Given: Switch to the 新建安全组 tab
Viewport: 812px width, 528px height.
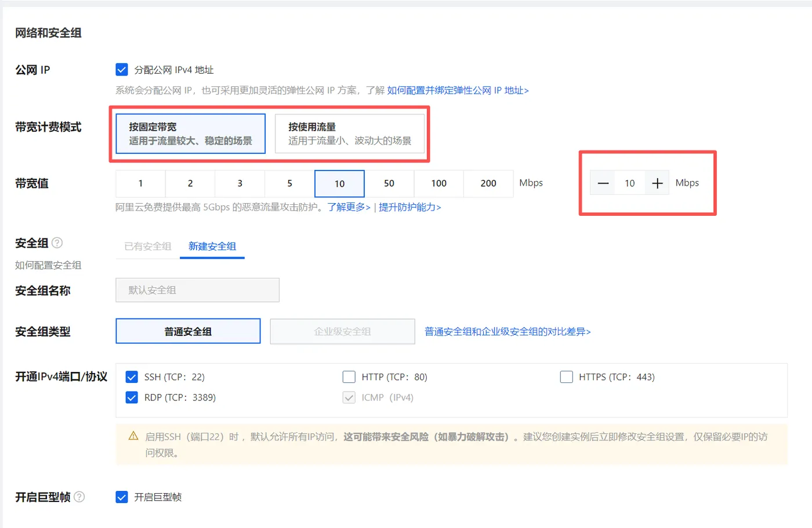Looking at the screenshot, I should click(x=212, y=247).
